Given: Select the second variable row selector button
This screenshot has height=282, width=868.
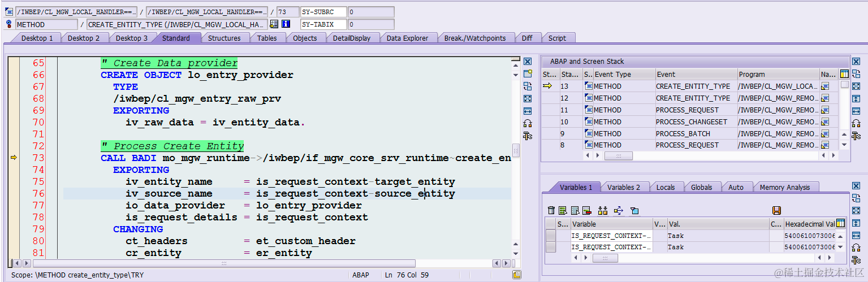Looking at the screenshot, I should pyautogui.click(x=550, y=247).
